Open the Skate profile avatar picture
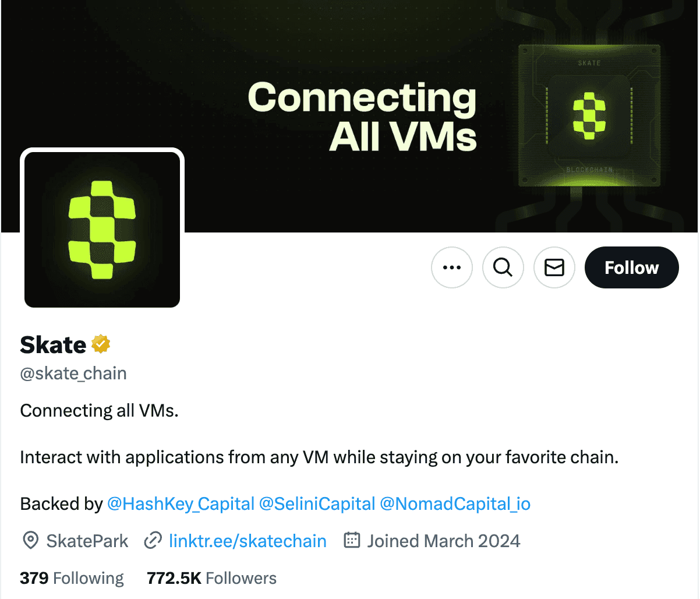The image size is (700, 599). point(102,230)
